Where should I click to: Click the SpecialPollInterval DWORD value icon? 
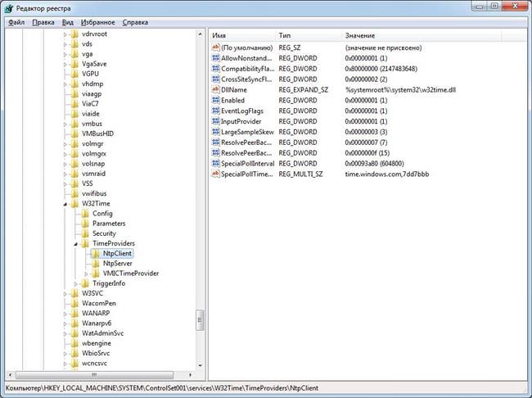(215, 163)
